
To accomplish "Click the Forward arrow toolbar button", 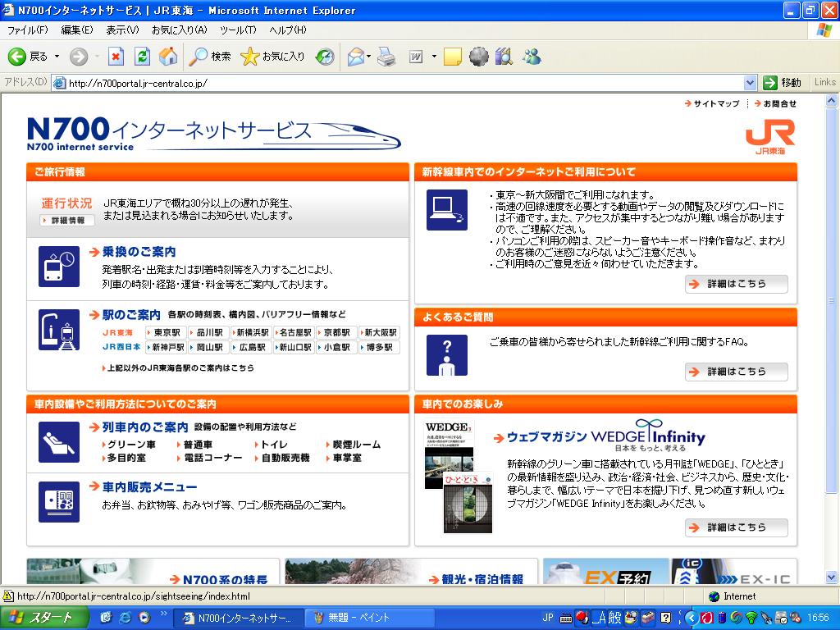I will click(79, 57).
